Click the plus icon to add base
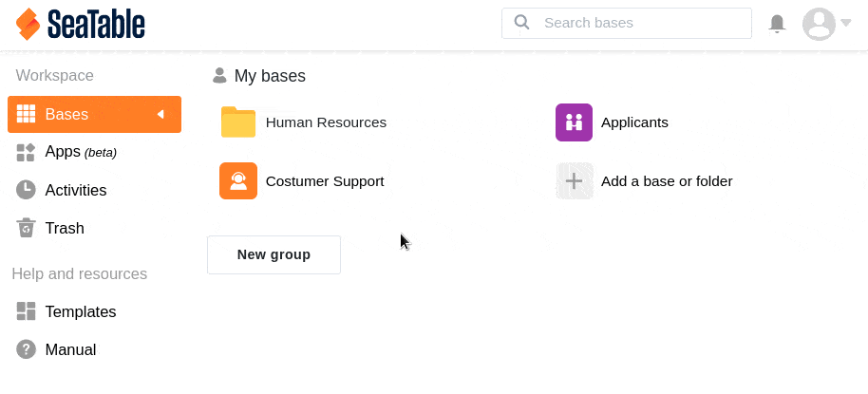Image resolution: width=868 pixels, height=394 pixels. 574,180
